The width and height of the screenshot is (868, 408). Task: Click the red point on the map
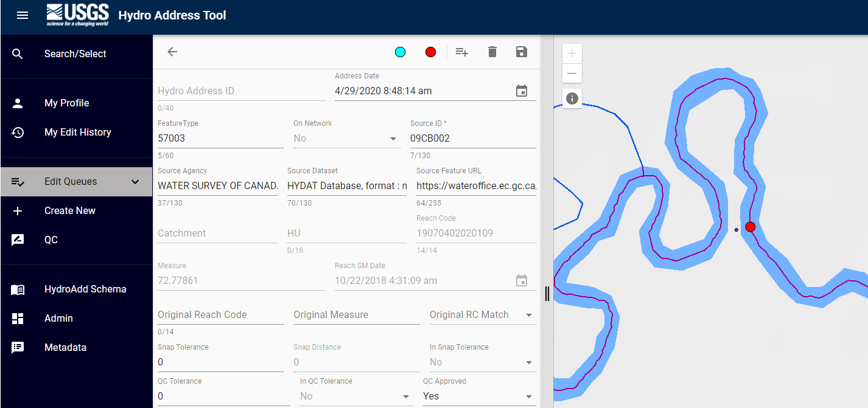point(750,227)
